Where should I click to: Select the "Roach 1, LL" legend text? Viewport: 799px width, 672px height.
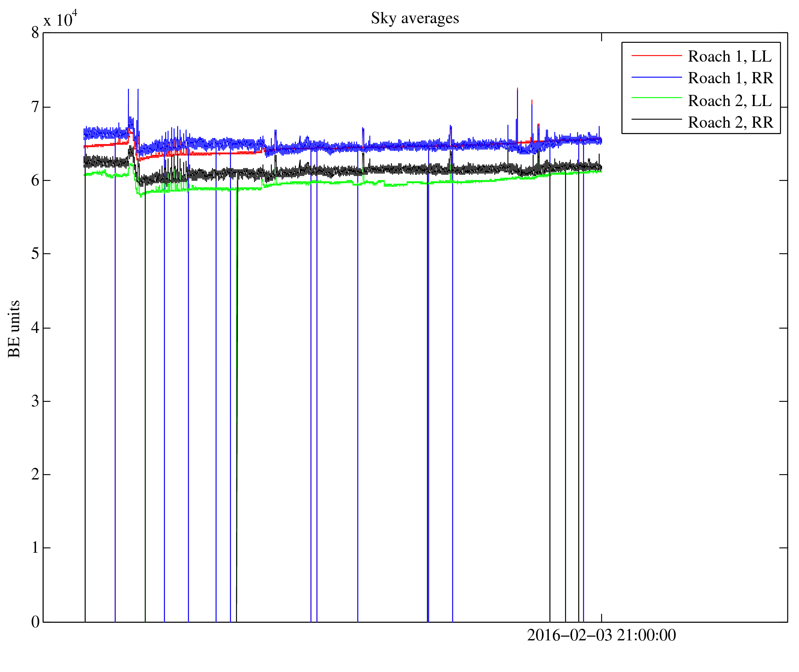click(x=729, y=56)
